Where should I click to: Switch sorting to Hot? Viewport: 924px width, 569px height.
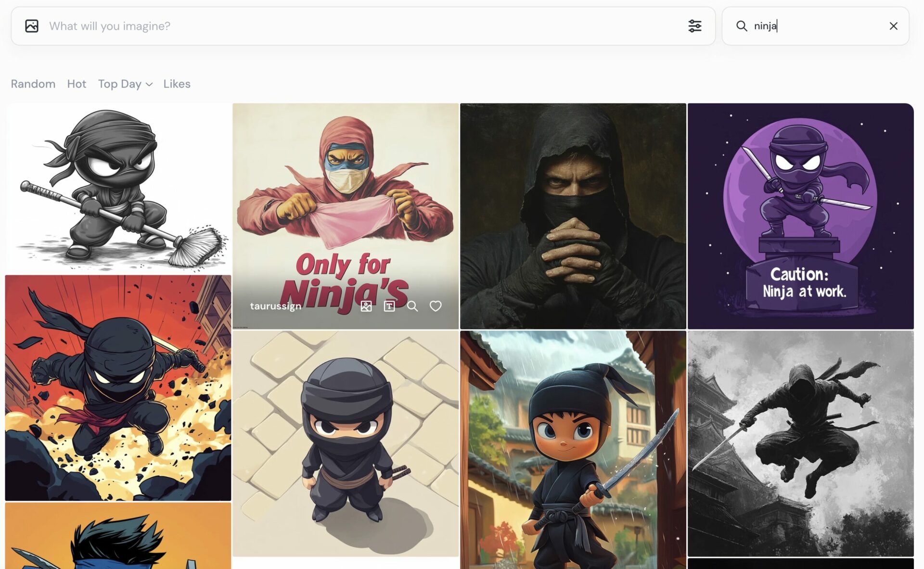click(77, 84)
